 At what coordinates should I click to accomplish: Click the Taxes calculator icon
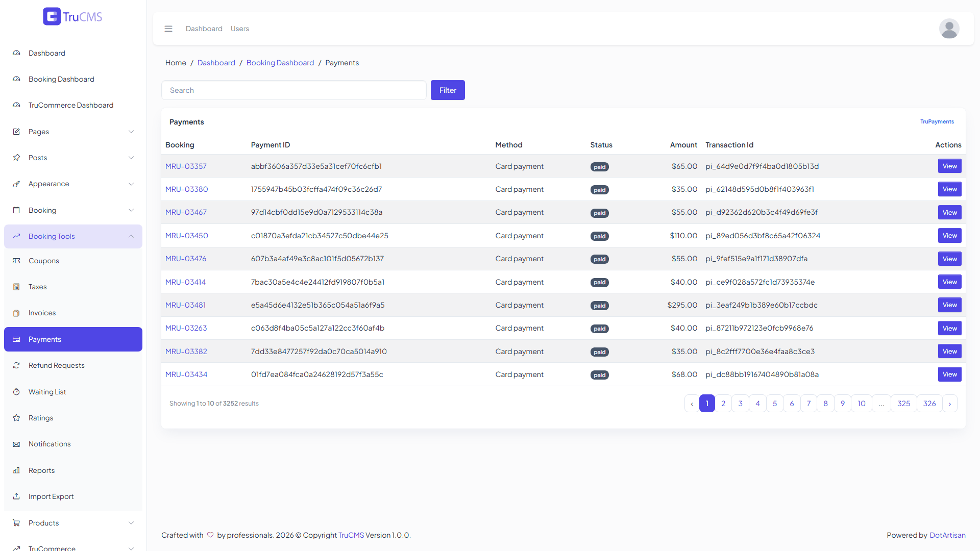click(16, 287)
